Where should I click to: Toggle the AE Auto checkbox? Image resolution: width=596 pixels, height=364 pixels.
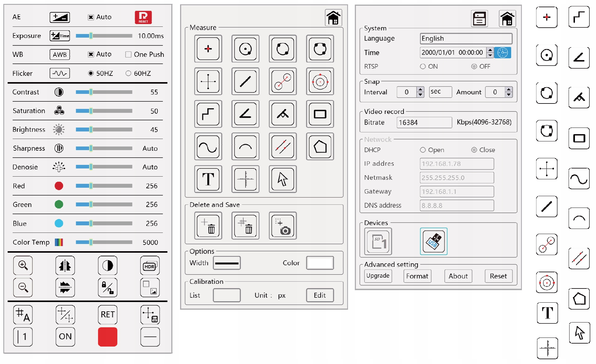91,17
